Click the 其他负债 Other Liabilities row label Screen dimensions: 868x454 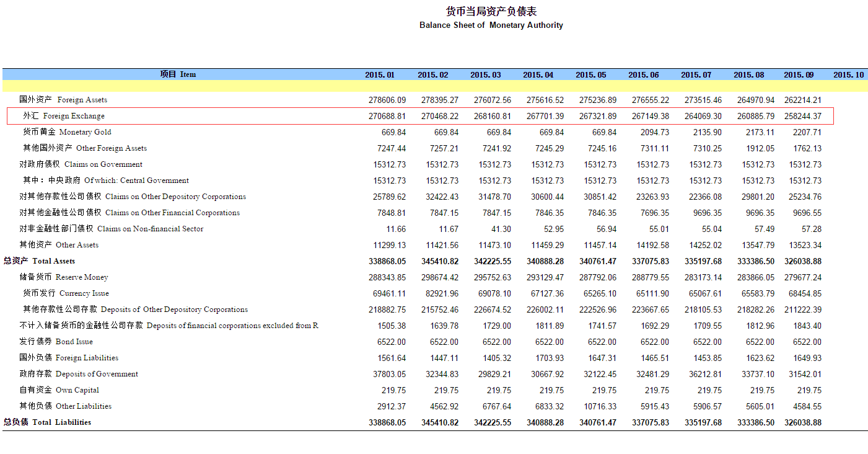coord(66,406)
